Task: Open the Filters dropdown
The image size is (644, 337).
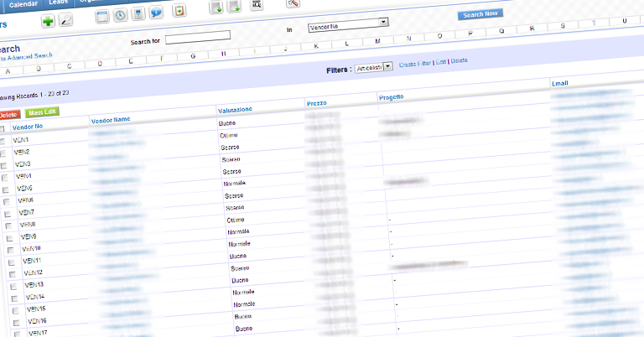Action: 374,67
